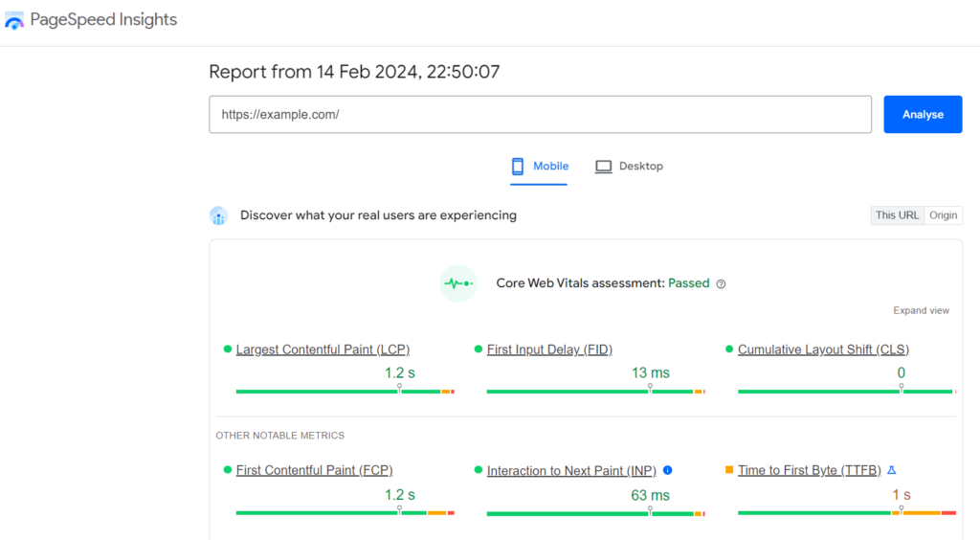The image size is (980, 540).
Task: Open the Largest Contentful Paint (LCP) link
Action: (323, 350)
